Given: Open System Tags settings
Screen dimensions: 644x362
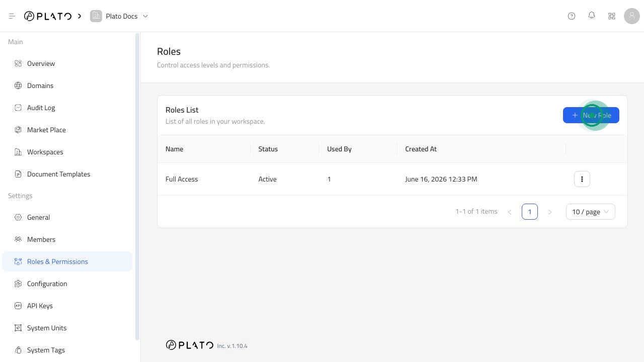Looking at the screenshot, I should [x=67, y=350].
